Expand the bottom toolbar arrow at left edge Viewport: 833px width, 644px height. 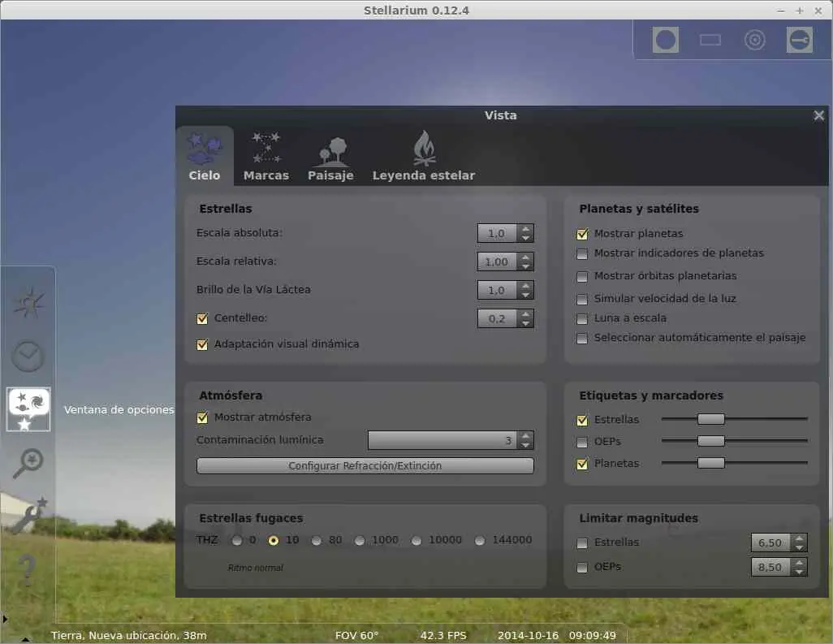5,619
